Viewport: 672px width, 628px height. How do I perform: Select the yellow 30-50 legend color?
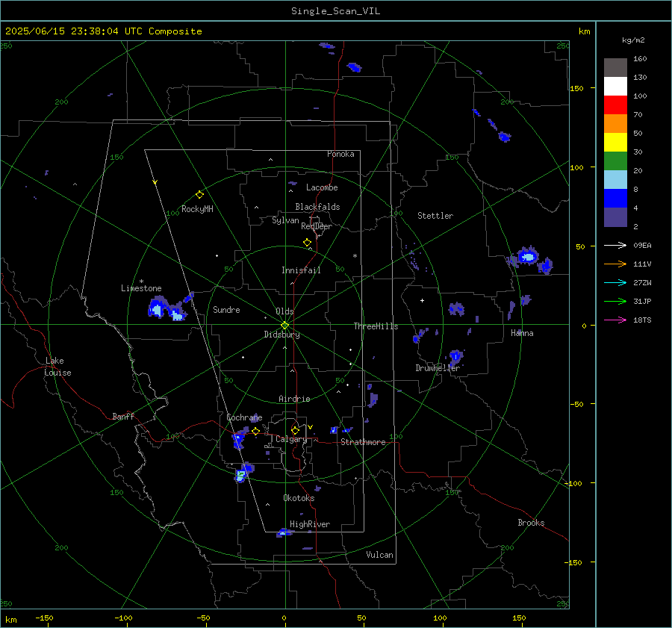(x=615, y=143)
